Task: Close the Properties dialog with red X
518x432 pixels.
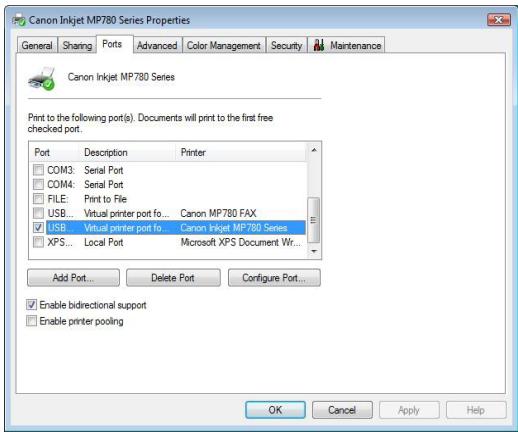Action: coord(498,20)
